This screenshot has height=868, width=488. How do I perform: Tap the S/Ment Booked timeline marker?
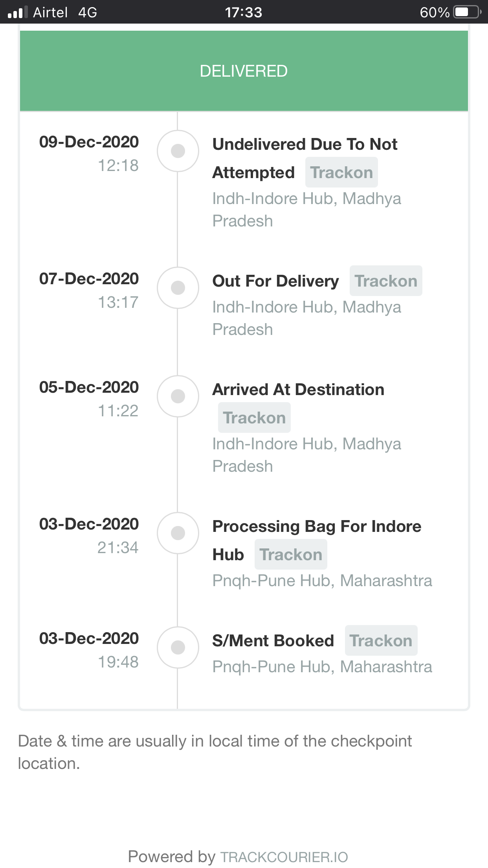tap(178, 647)
